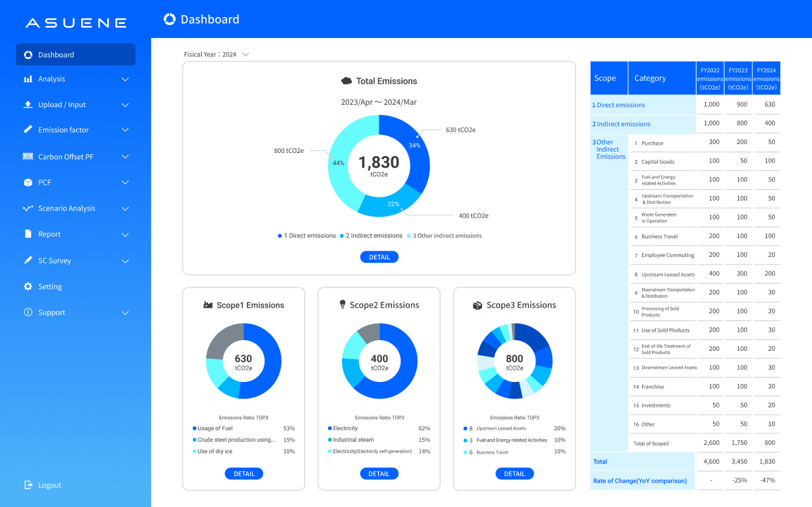
Task: Click the Setting gear icon
Action: (x=27, y=286)
